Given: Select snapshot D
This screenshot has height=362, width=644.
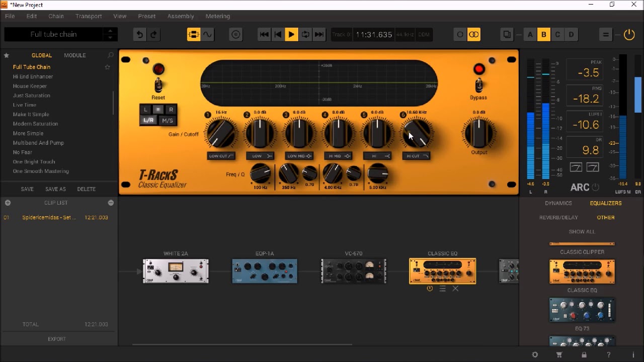Looking at the screenshot, I should point(571,34).
